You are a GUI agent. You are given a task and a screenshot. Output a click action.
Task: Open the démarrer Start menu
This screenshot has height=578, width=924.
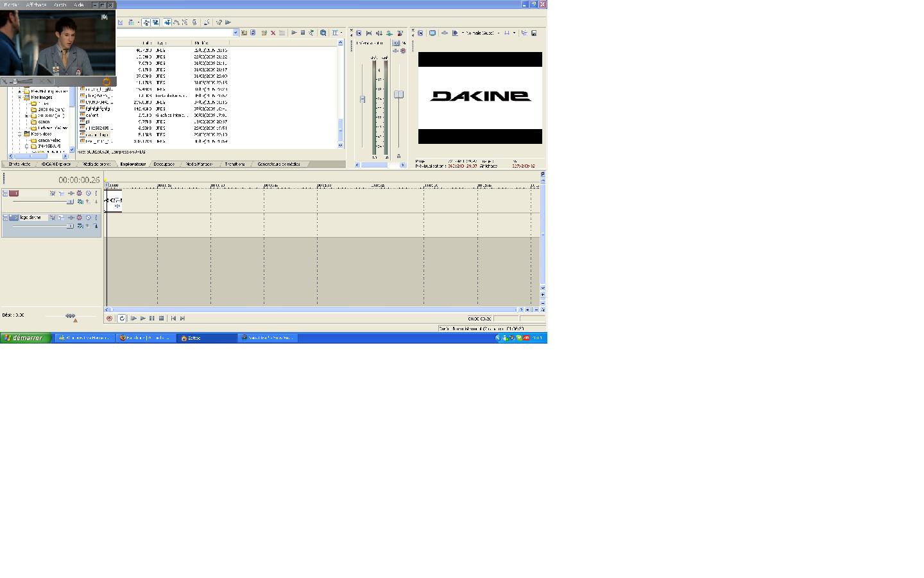tap(26, 338)
